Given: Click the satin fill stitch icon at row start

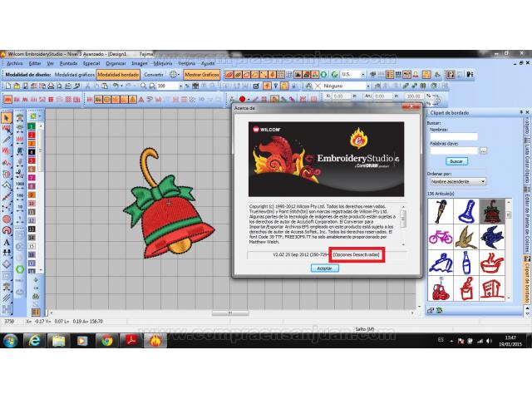Looking at the screenshot, I should click(7, 100).
